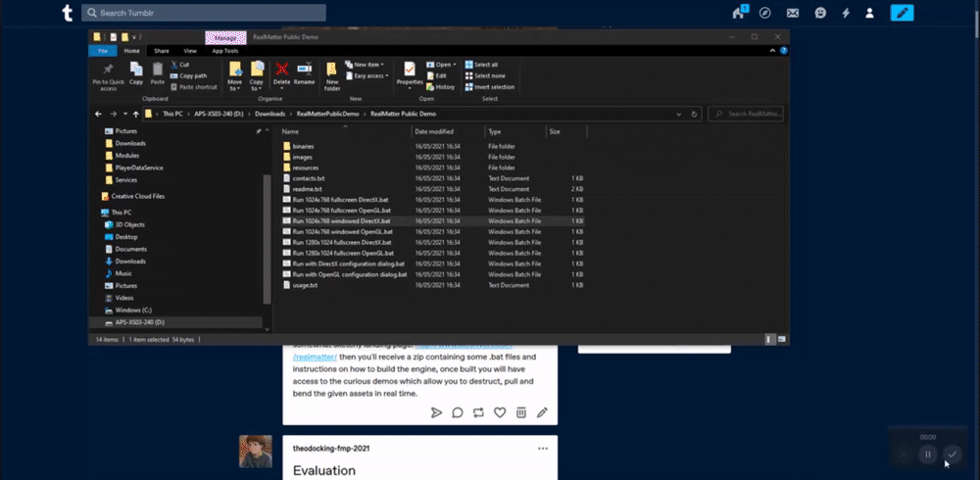
Task: Click the Explorer help question mark icon
Action: click(783, 51)
